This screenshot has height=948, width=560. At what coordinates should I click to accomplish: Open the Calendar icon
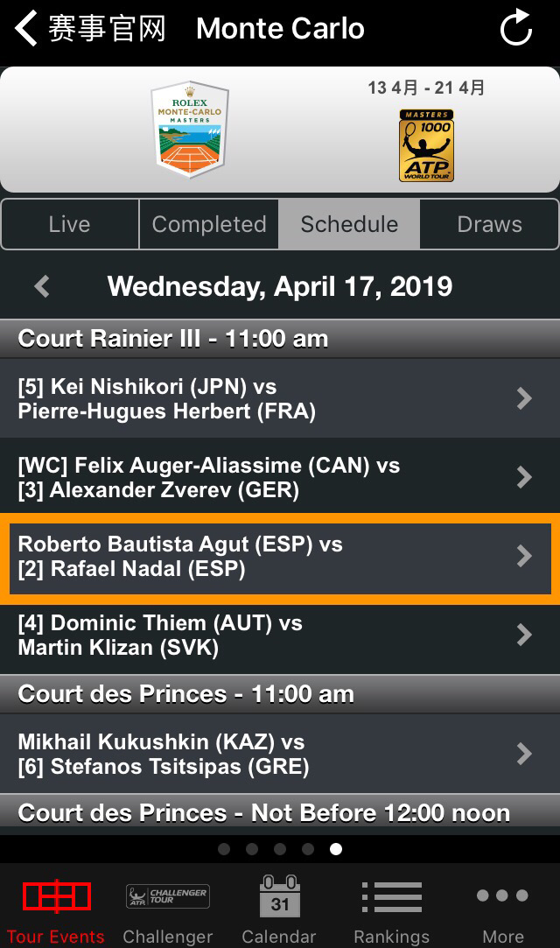(x=280, y=897)
